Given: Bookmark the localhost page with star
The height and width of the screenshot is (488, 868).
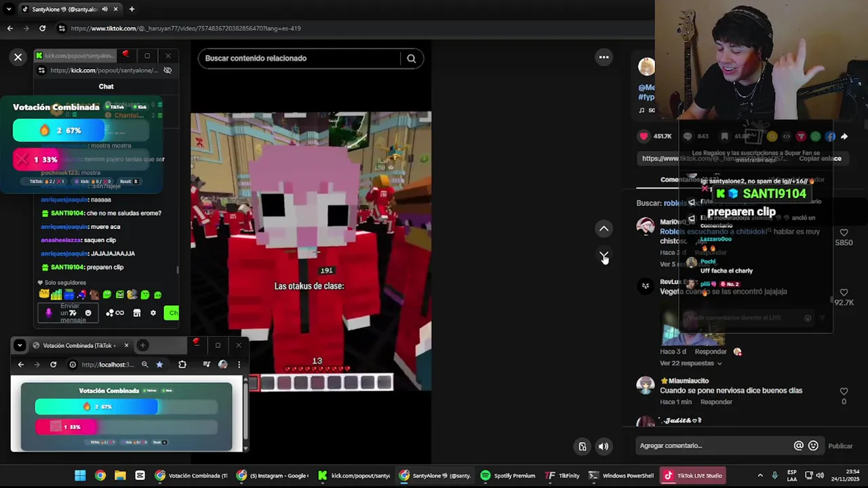Looking at the screenshot, I should 159,365.
